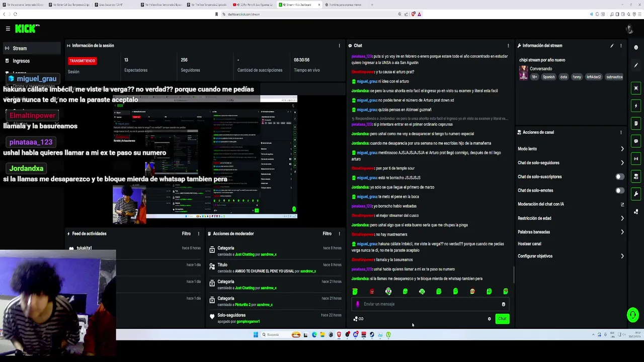The width and height of the screenshot is (644, 362).
Task: Open Información del stream options menu
Action: coord(621,46)
